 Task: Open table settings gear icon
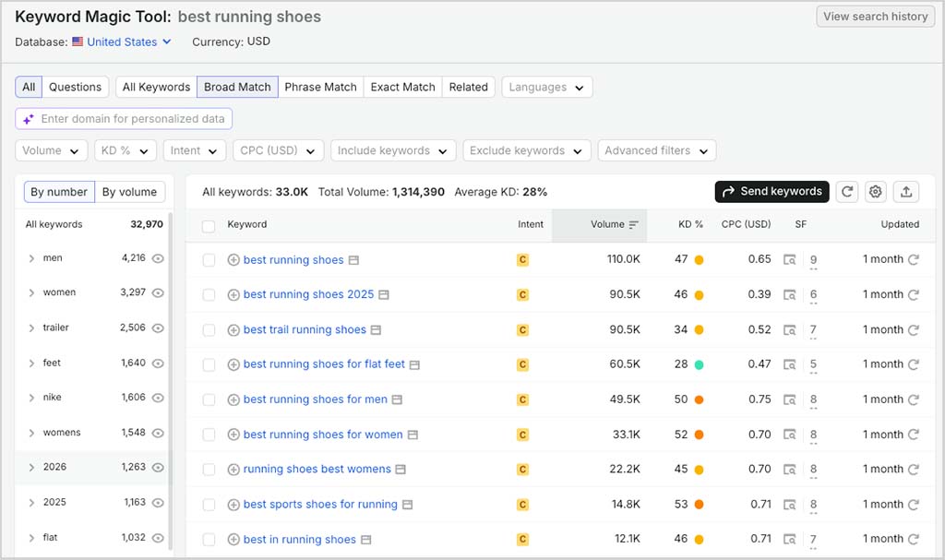point(876,192)
